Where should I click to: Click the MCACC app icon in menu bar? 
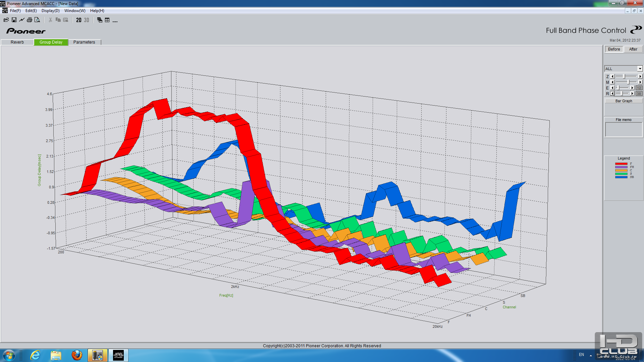[x=5, y=11]
